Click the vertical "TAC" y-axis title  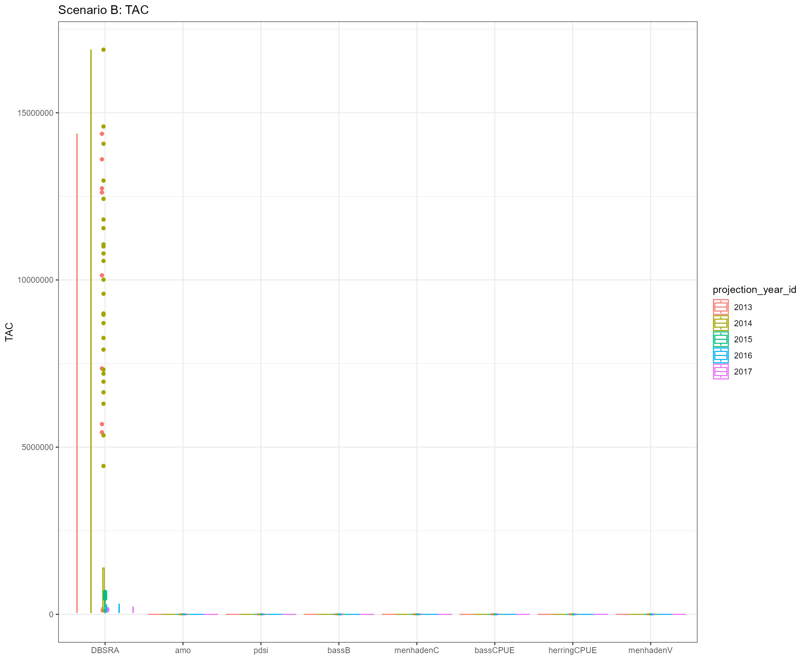[9, 332]
